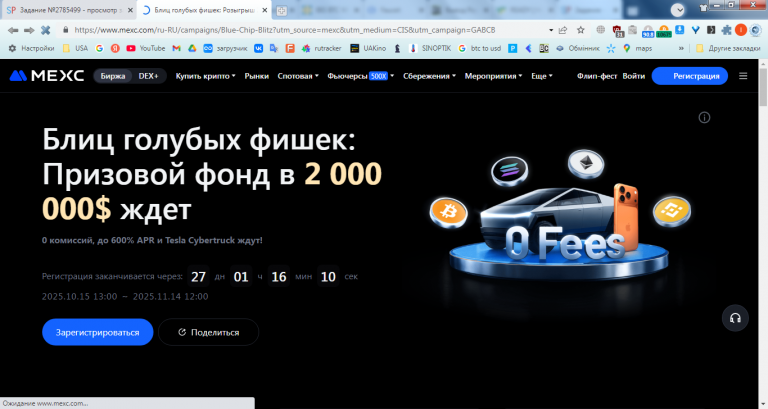The width and height of the screenshot is (768, 409).
Task: Expand the Сбережения dropdown
Action: [429, 76]
